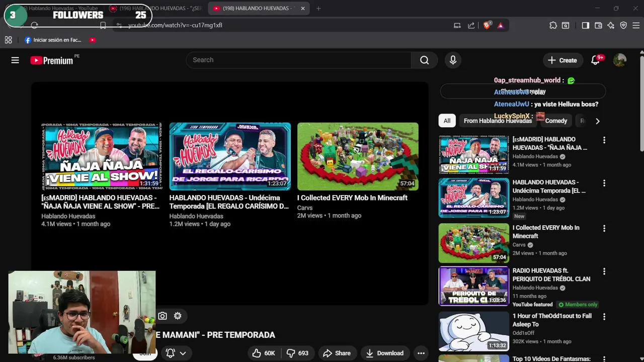This screenshot has height=362, width=644.
Task: Open options for Undécima Temporada sidebar video
Action: coord(604,183)
